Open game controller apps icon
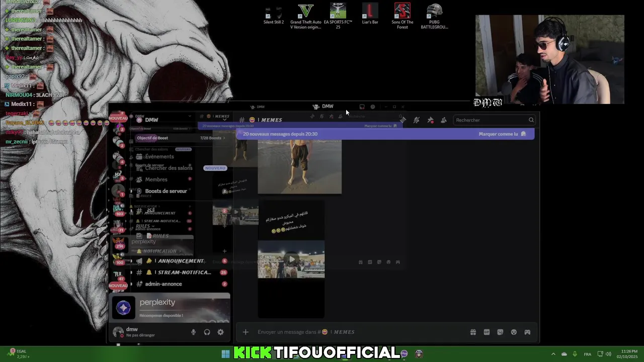644x362 pixels. coord(527,332)
